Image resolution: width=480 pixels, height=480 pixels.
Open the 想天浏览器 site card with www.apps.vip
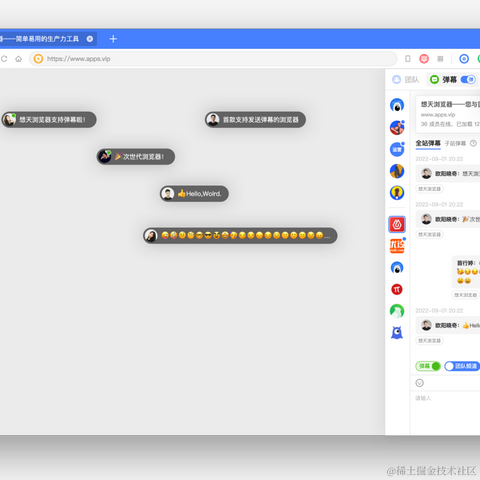(x=448, y=114)
